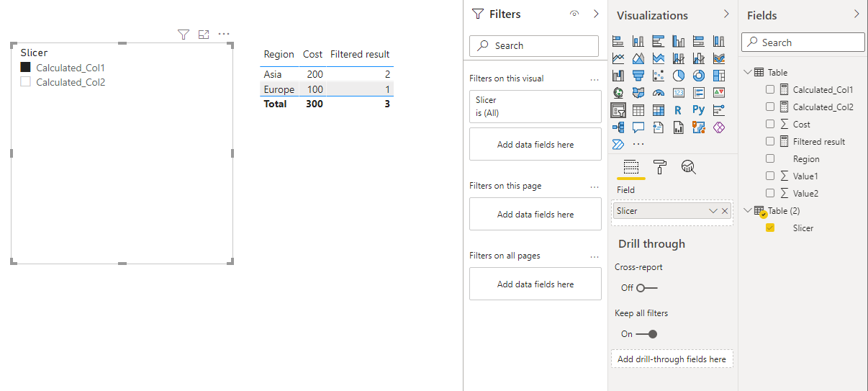Check Calculated_Col1 in the slicer

26,68
